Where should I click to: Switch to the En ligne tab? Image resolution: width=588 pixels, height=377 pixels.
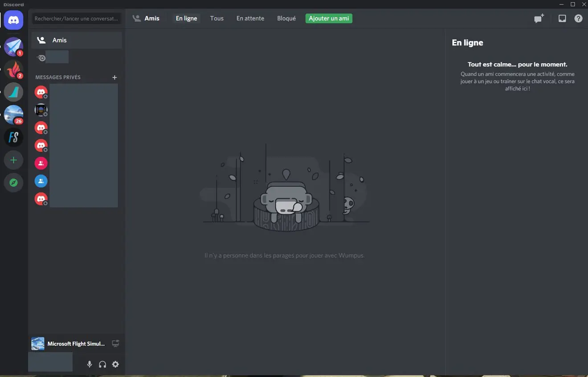point(186,19)
